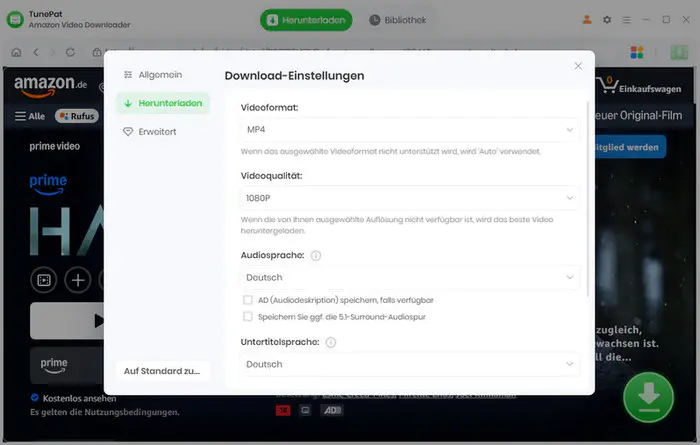This screenshot has height=445, width=700.
Task: Enable AD (Audiodeskription) speichern checkbox
Action: [x=248, y=300]
